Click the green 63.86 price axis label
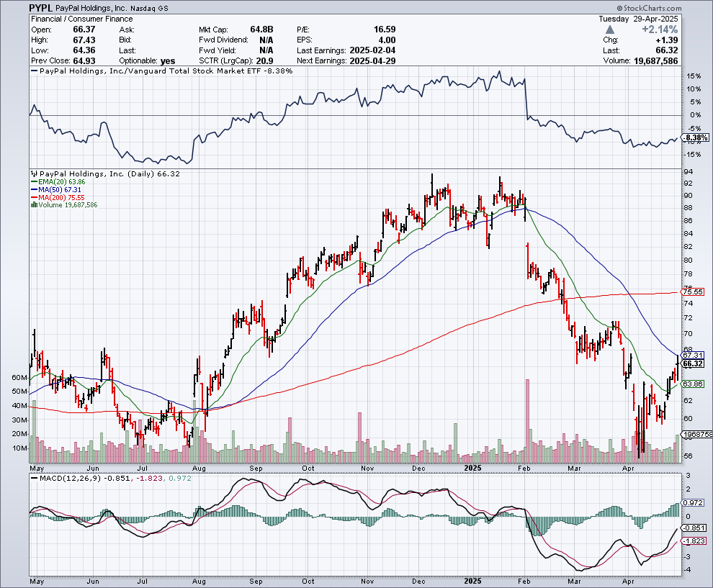713x588 pixels. (x=693, y=384)
